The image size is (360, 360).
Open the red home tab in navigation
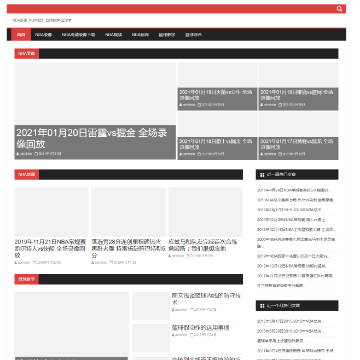point(21,35)
